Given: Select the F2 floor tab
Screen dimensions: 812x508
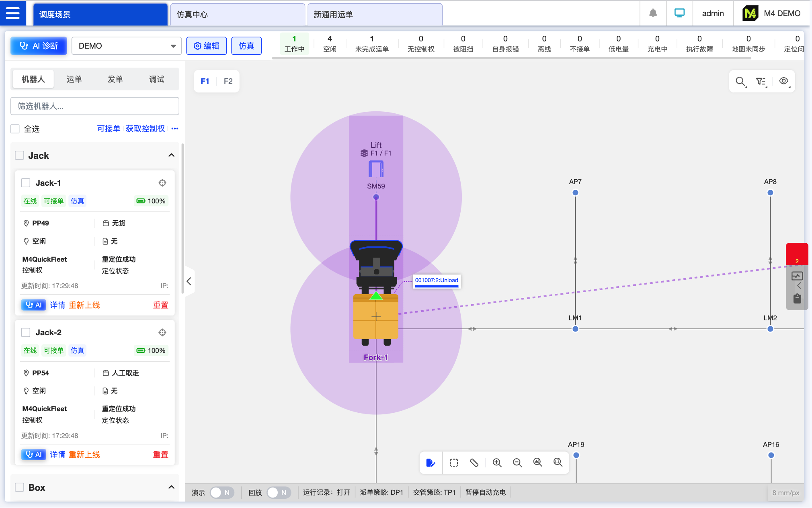Looking at the screenshot, I should pyautogui.click(x=228, y=81).
